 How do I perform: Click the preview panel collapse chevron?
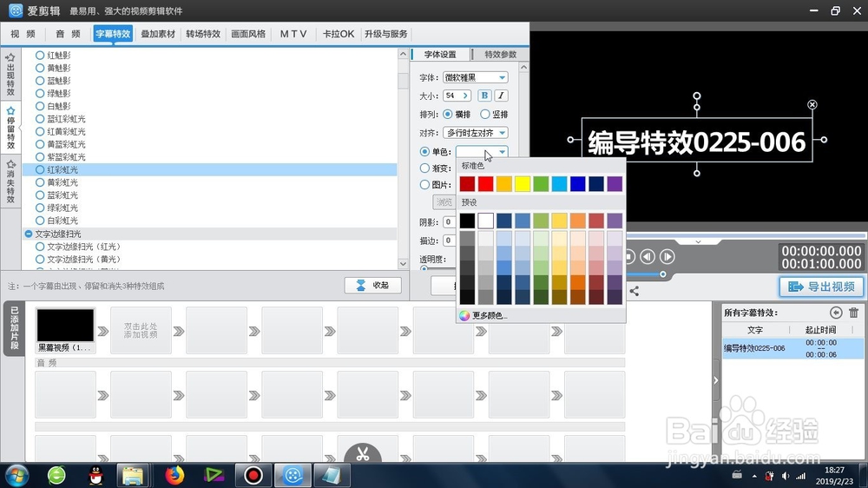pos(698,242)
